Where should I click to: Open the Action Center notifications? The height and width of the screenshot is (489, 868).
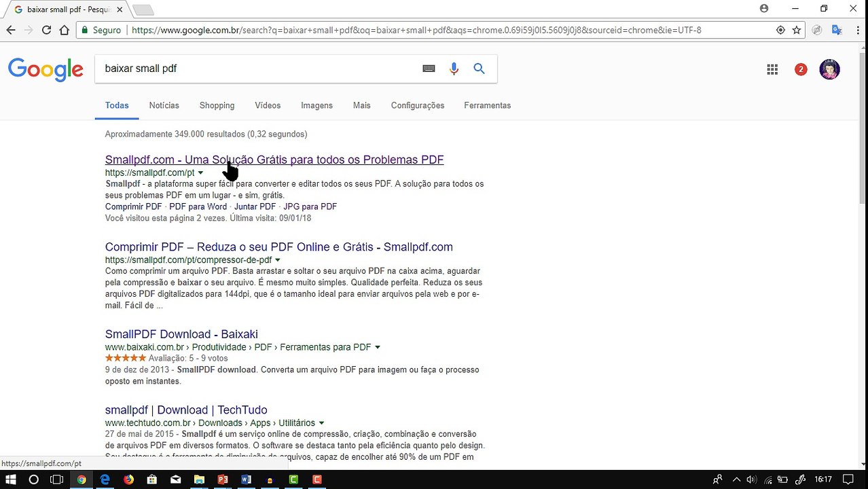848,479
